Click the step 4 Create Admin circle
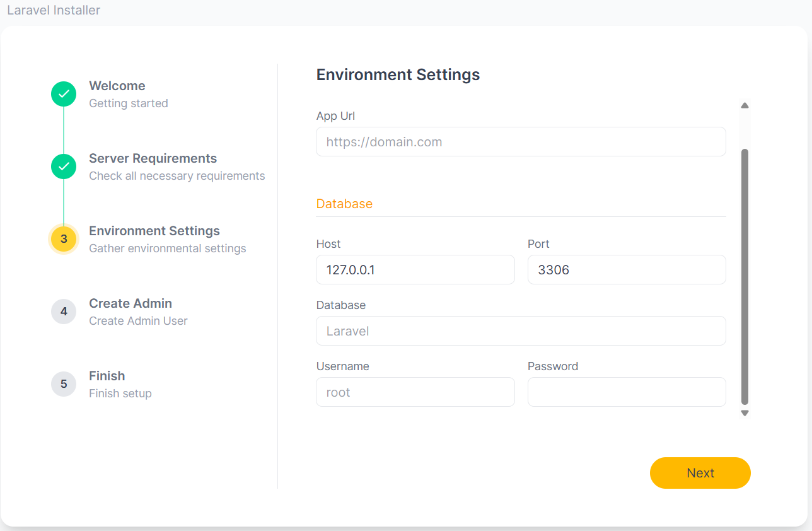 pos(64,312)
